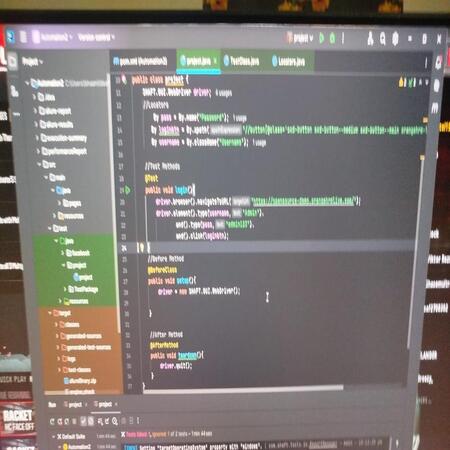Run the project configuration with the green play icon
Viewport: 450px width, 450px height.
322,38
